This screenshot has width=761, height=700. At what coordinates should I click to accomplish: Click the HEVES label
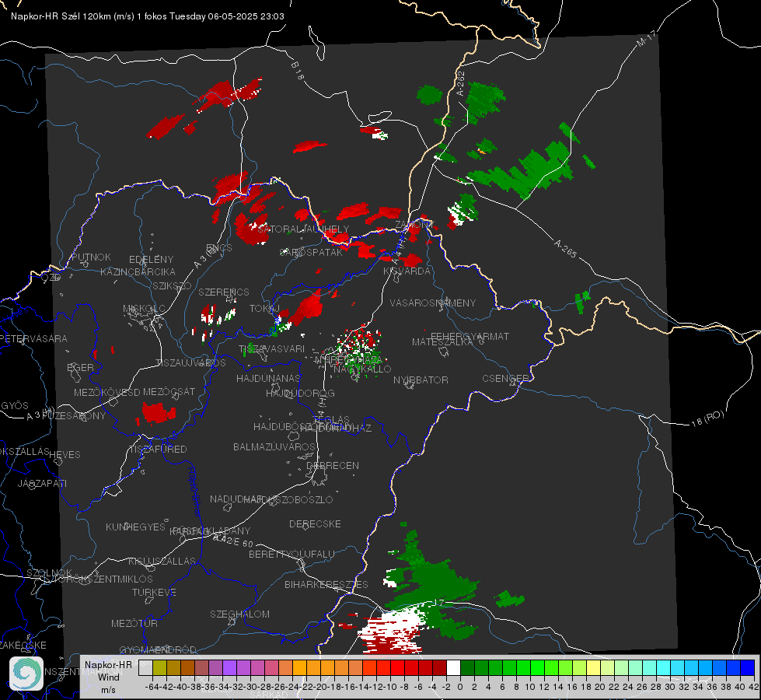(65, 455)
